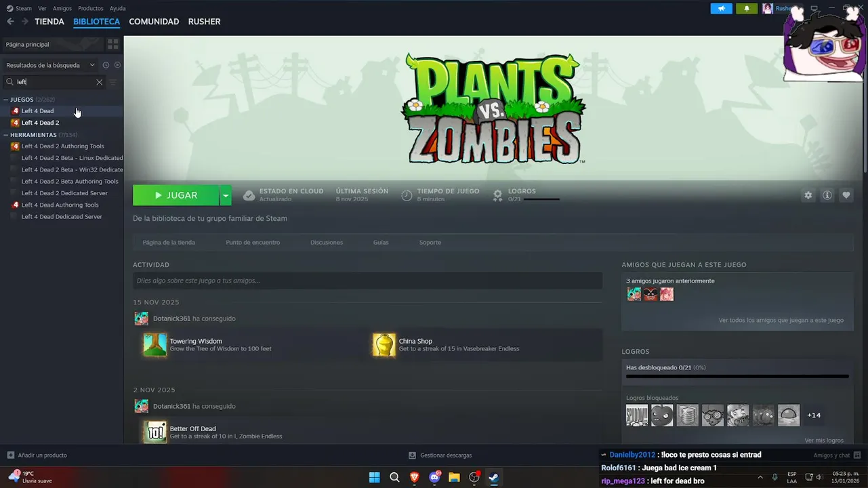868x488 pixels.
Task: Open Dotanick361 profile from 15 Nov activity
Action: 171,319
